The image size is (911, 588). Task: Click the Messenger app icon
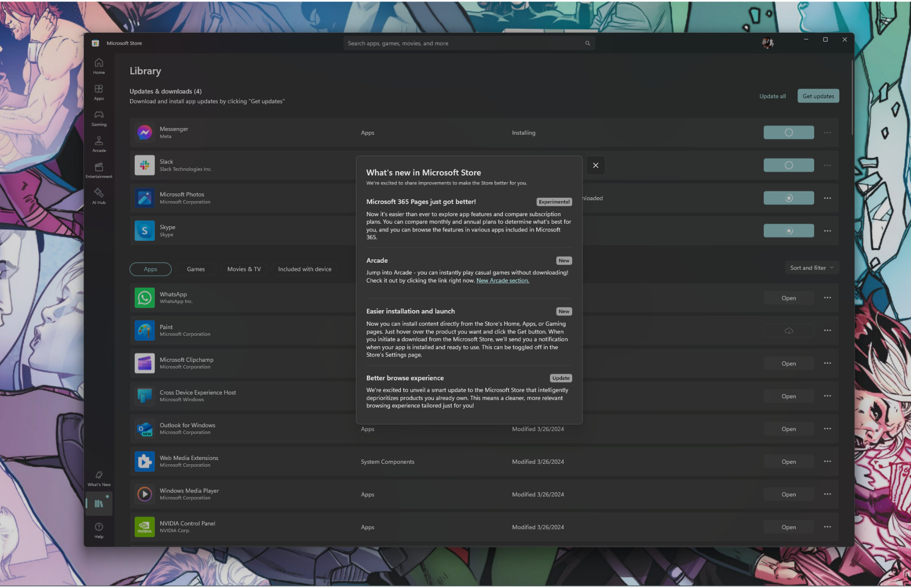pos(144,132)
